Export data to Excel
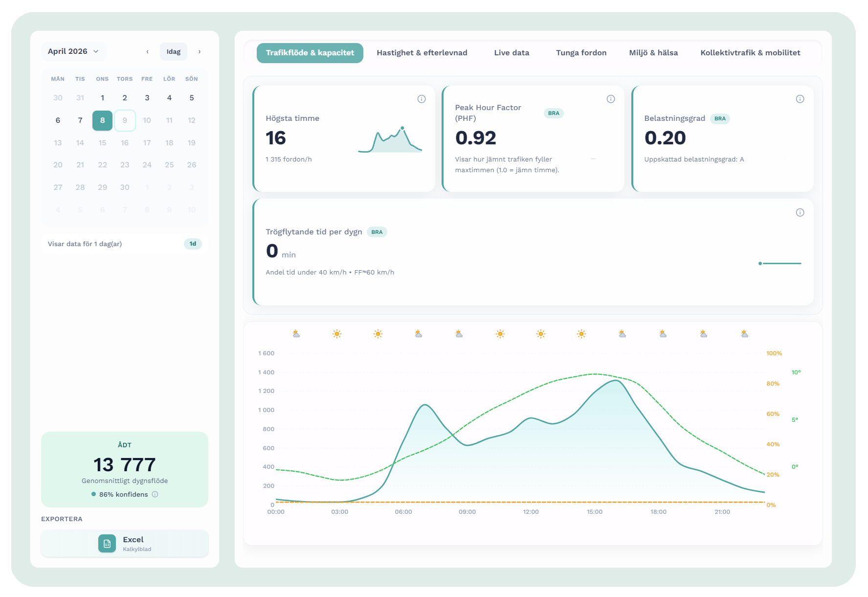This screenshot has height=597, width=868. (125, 544)
